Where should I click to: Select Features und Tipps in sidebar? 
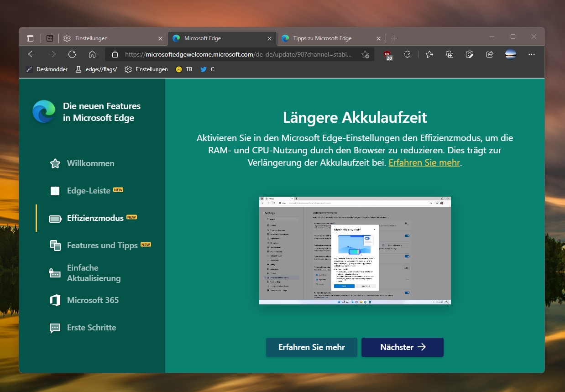[x=100, y=246]
